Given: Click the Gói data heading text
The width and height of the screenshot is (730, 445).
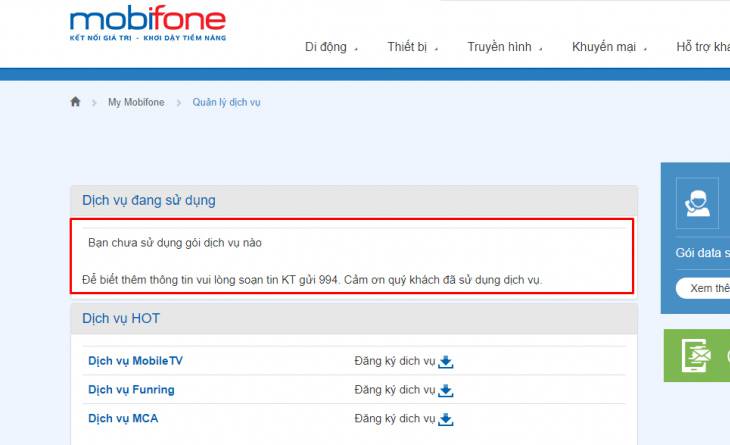Looking at the screenshot, I should 702,253.
